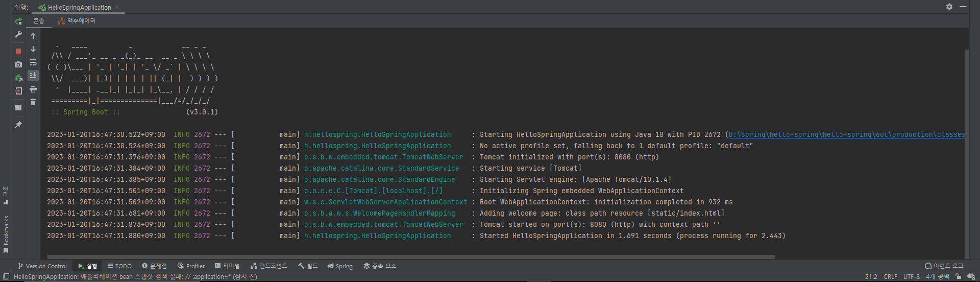Take a thread dump using the camera icon
This screenshot has width=980, height=282.
coord(18,64)
